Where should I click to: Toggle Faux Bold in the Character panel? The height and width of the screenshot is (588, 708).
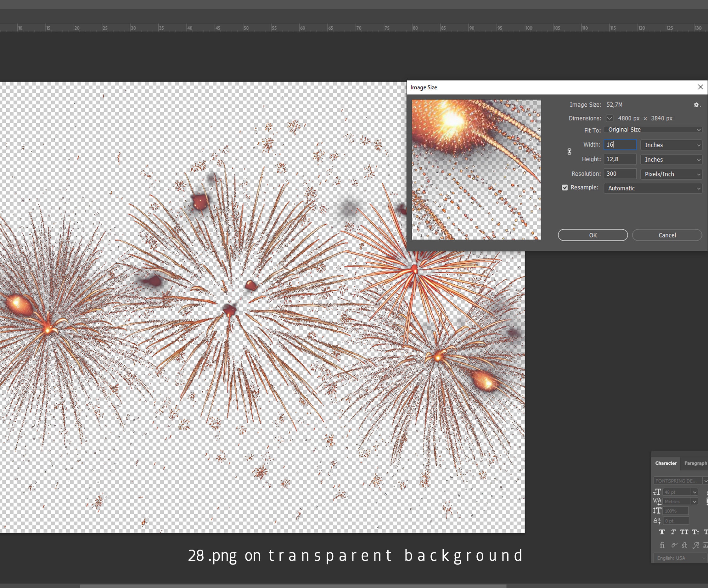pos(662,532)
